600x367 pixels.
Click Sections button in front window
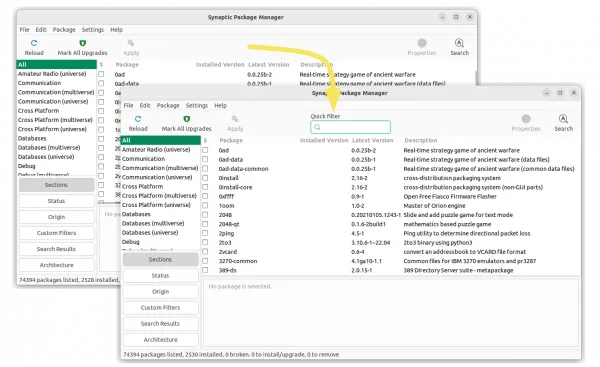tap(160, 259)
